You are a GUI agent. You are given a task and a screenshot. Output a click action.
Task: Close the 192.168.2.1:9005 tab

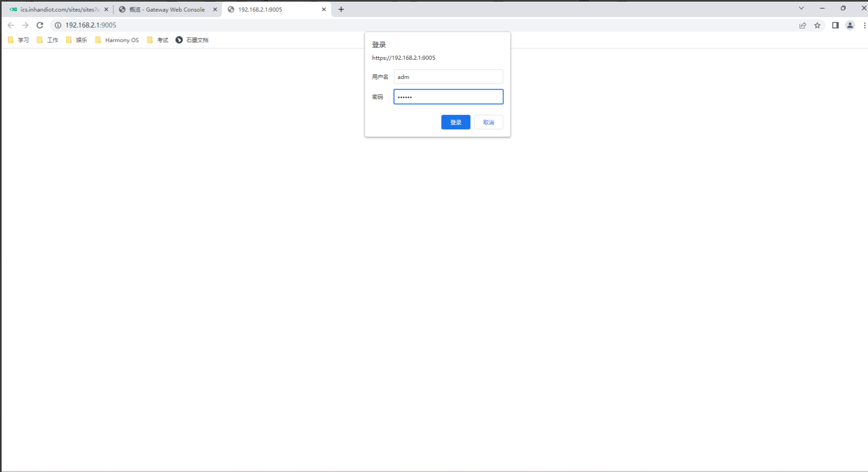[324, 10]
